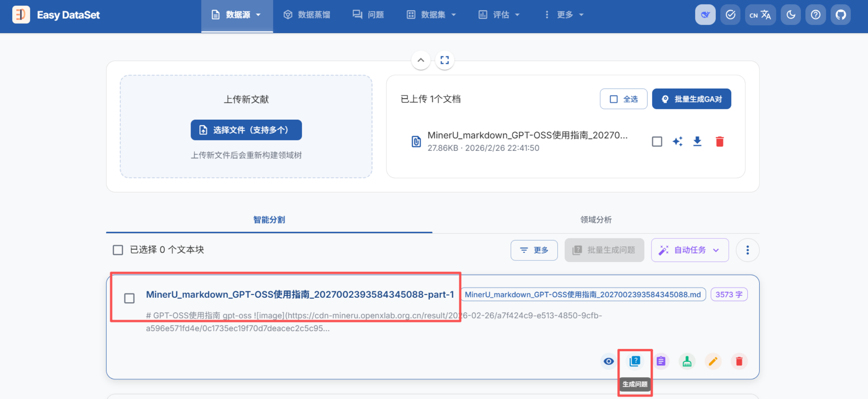Toggle dark mode moon icon

pyautogui.click(x=791, y=15)
